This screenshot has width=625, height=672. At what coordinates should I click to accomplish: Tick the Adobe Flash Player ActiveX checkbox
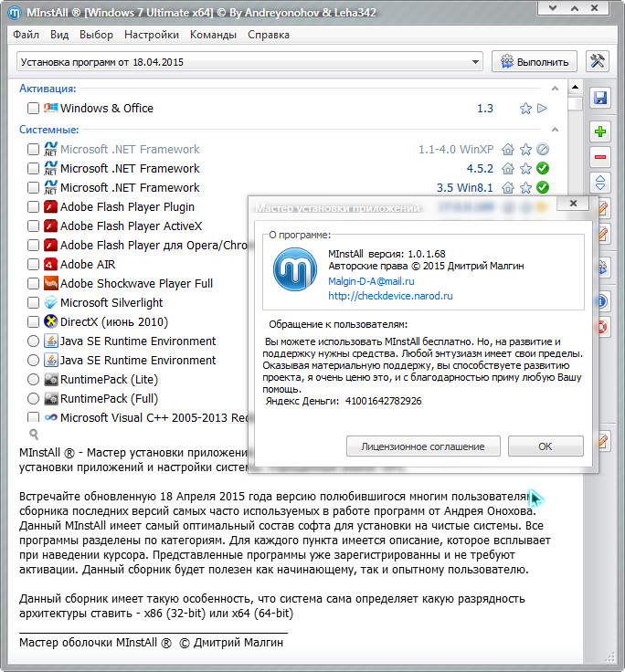[33, 226]
